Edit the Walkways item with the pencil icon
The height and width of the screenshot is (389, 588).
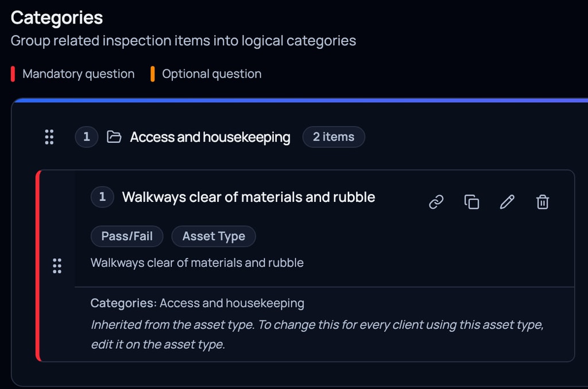[507, 202]
